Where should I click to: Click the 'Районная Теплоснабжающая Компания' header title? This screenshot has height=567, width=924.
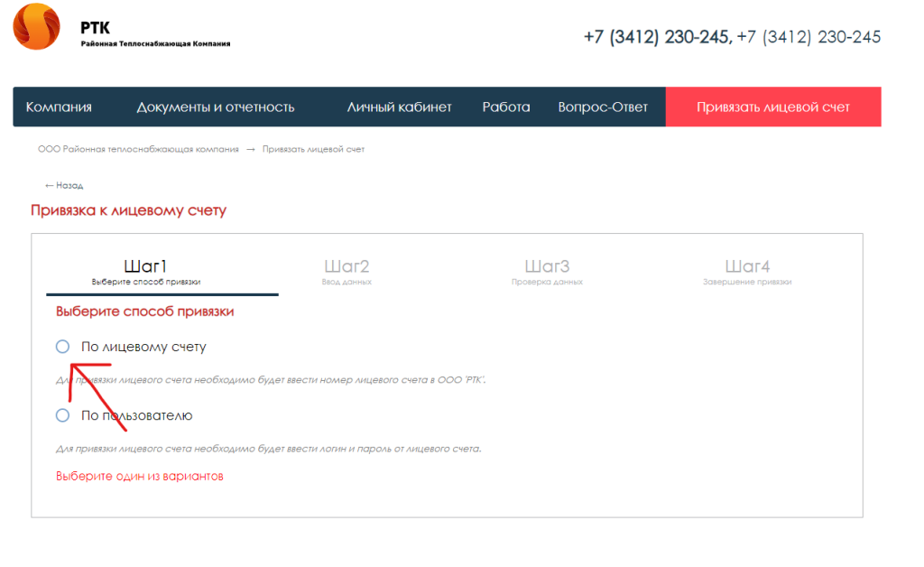click(x=155, y=43)
